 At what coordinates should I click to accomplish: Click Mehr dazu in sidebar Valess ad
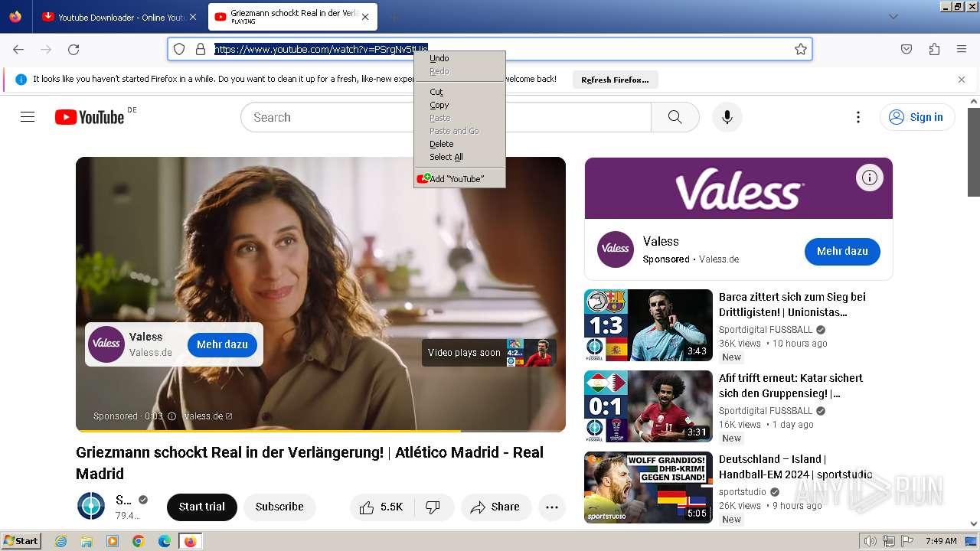842,251
